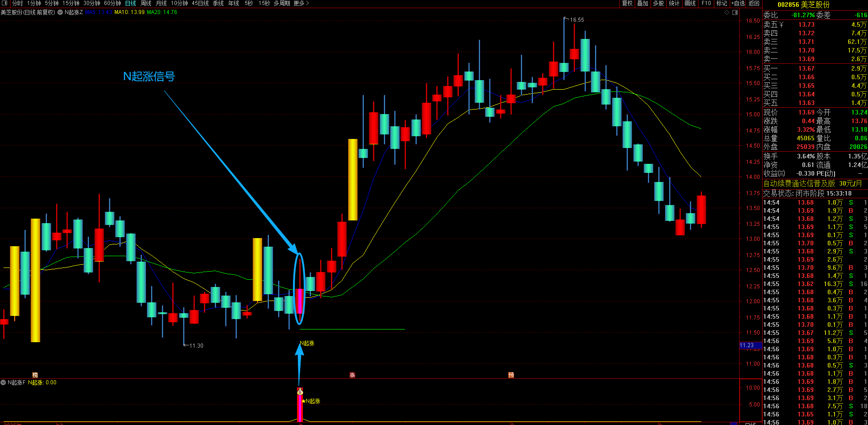Select the 60分钟 period
The width and height of the screenshot is (868, 425).
[x=113, y=3]
